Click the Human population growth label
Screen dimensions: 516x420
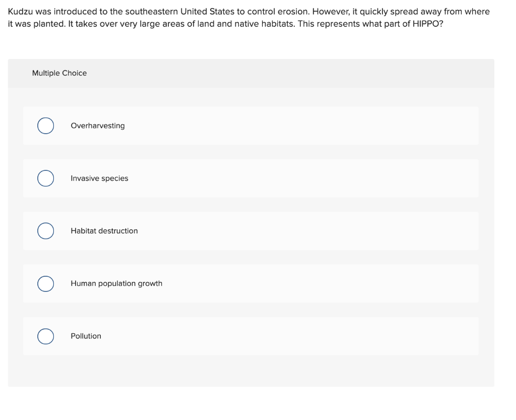[x=116, y=283]
